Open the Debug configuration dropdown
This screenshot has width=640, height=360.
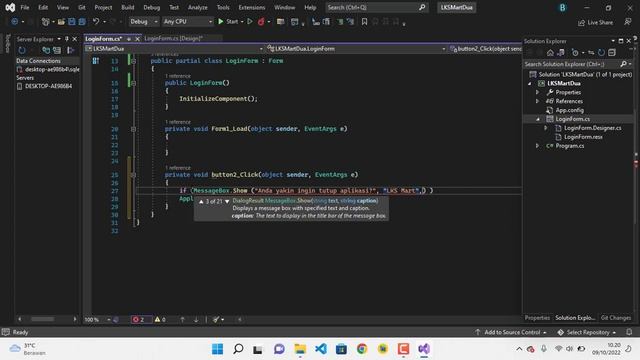pos(144,22)
